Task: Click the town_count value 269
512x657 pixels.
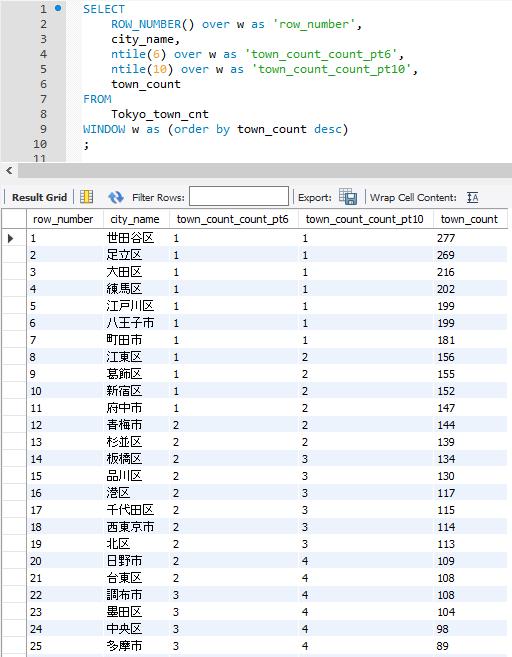Action: tap(446, 255)
